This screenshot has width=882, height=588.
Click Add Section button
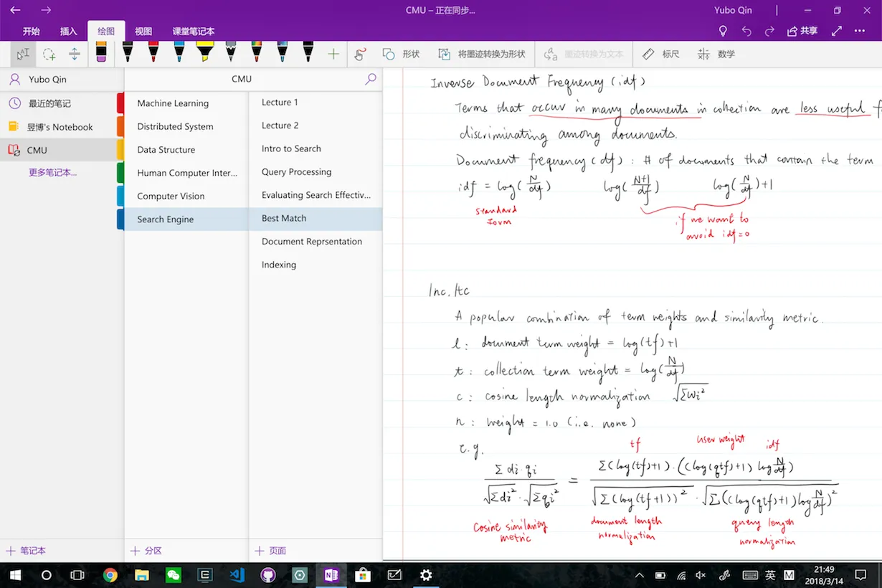(146, 551)
